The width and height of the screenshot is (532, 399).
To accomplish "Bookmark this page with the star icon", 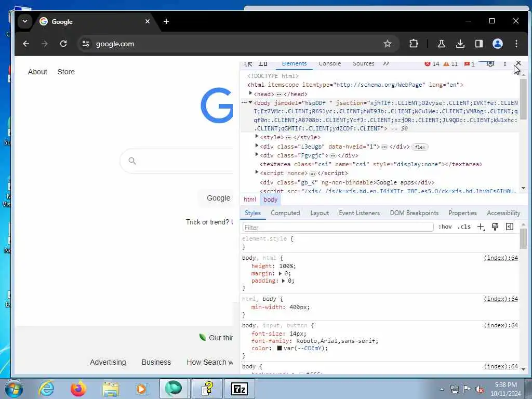I will click(388, 44).
